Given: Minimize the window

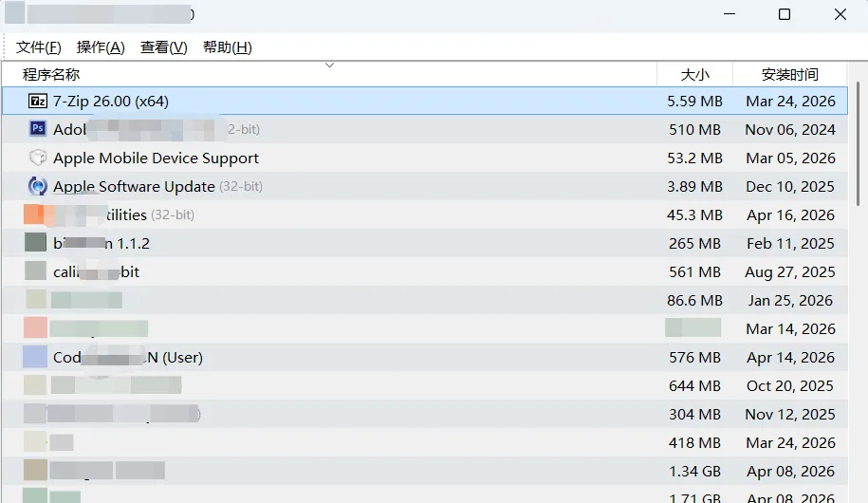Looking at the screenshot, I should pos(729,14).
